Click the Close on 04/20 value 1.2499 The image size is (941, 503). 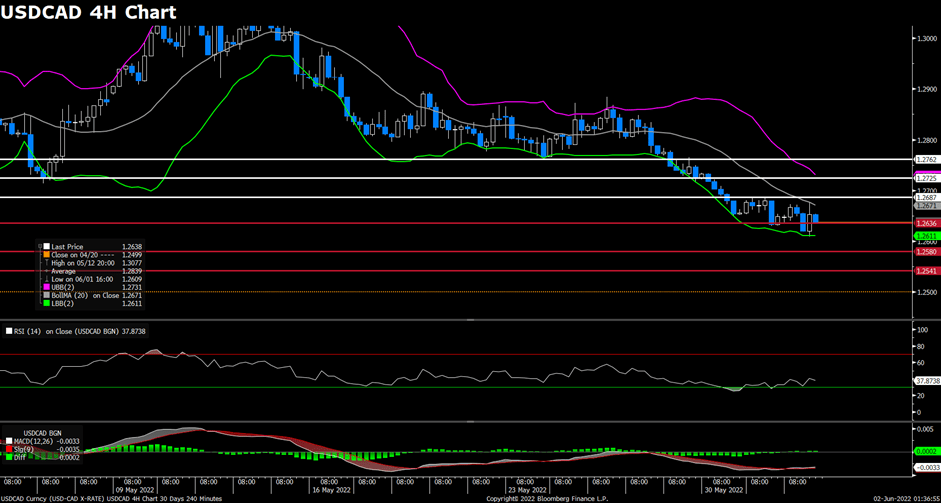(x=131, y=255)
